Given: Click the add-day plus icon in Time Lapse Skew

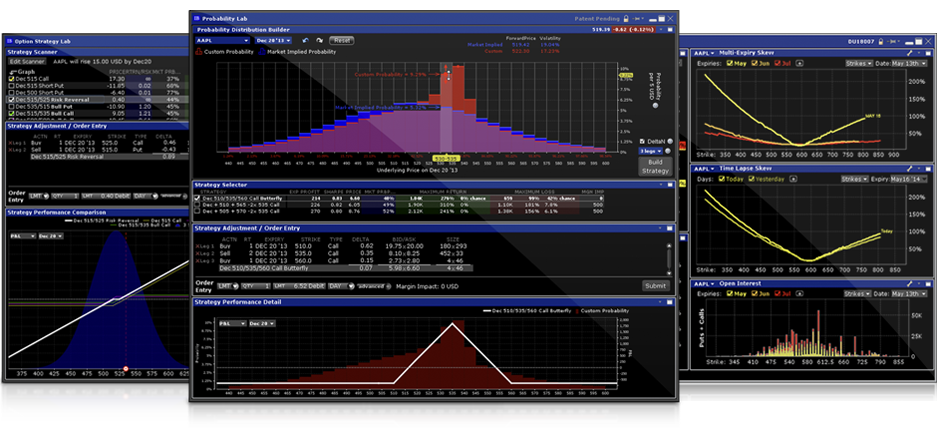Looking at the screenshot, I should click(x=793, y=179).
